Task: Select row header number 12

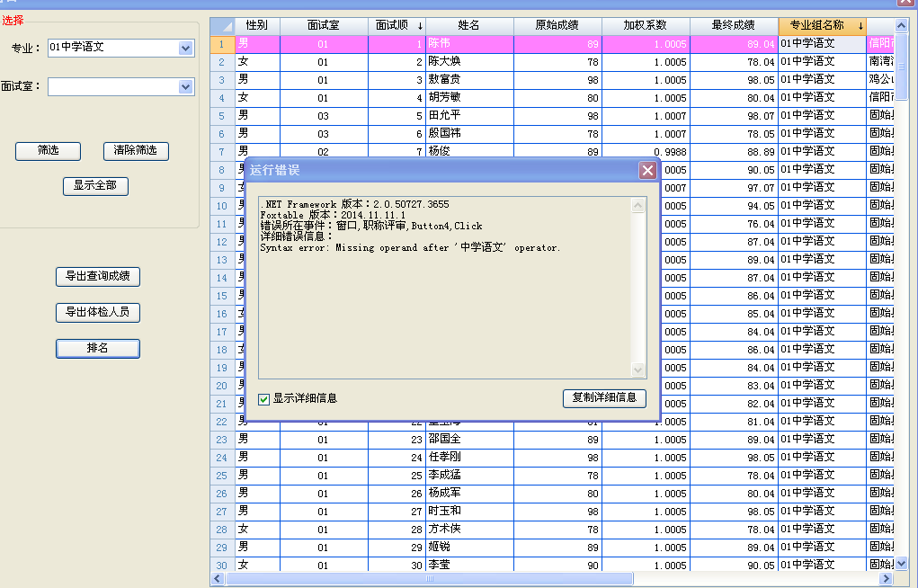Action: pyautogui.click(x=222, y=242)
